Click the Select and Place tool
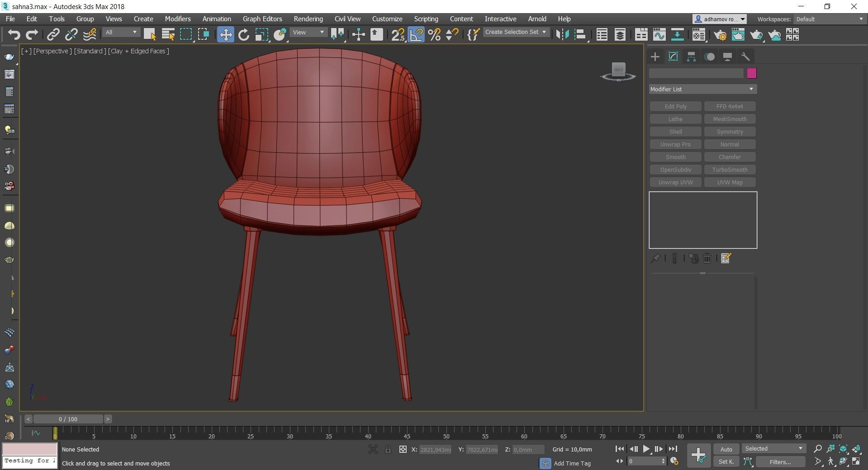This screenshot has width=868, height=470. (x=280, y=34)
